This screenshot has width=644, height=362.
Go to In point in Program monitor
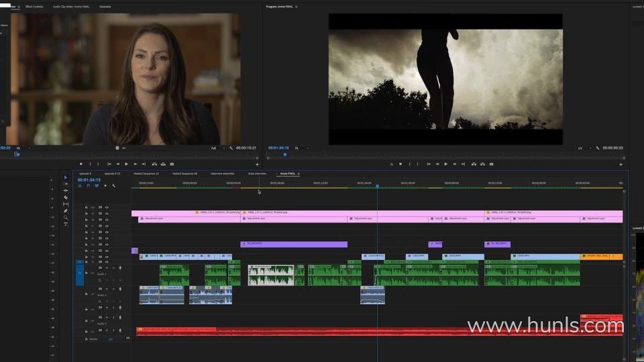pos(429,164)
